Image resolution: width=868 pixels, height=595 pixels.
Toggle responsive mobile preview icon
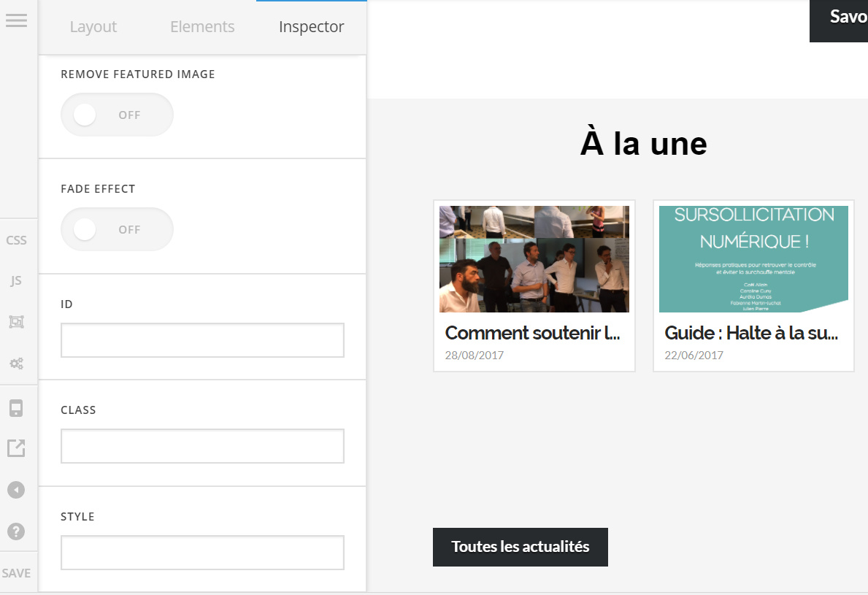tap(16, 408)
